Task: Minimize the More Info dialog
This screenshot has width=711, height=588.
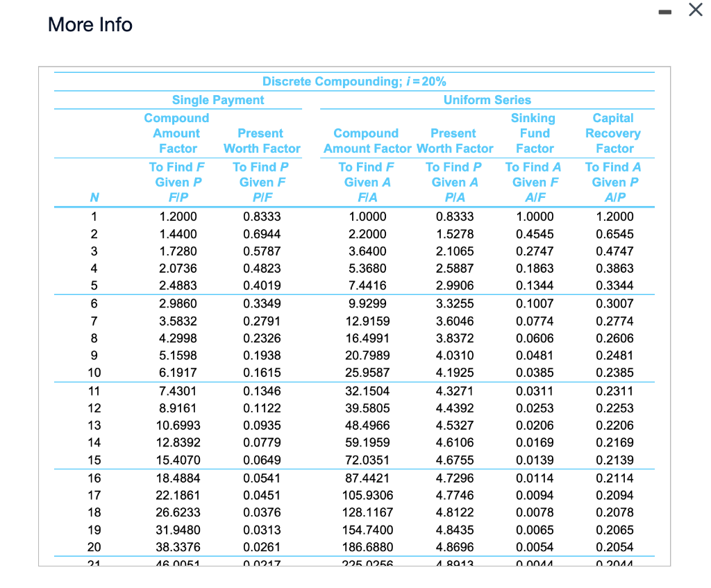Action: coord(665,12)
